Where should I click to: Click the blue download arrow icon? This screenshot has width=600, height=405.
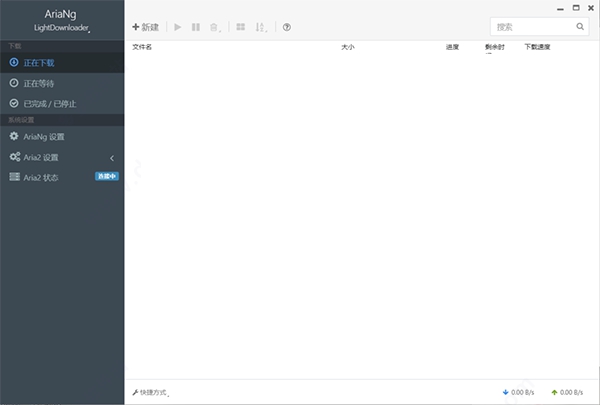point(505,392)
